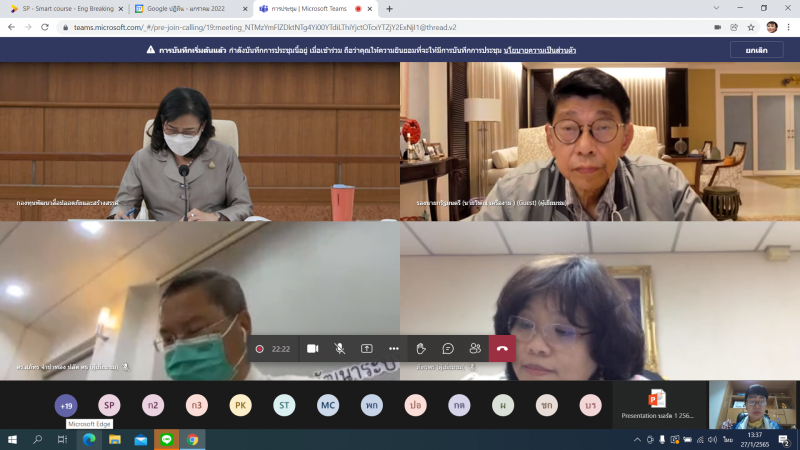This screenshot has width=800, height=450.
Task: Launch Microsoft Edge from the taskbar
Action: [89, 439]
